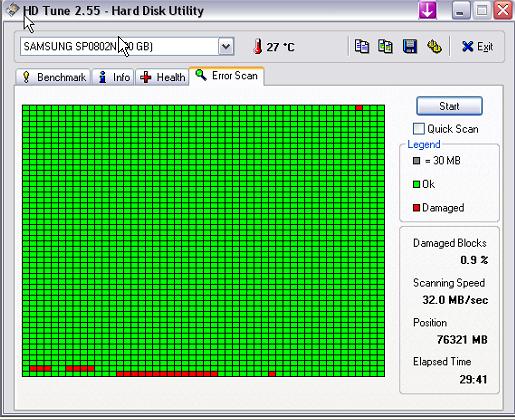Screen dimensions: 515x420
Task: Click the red thermometer temperature icon
Action: (x=257, y=46)
